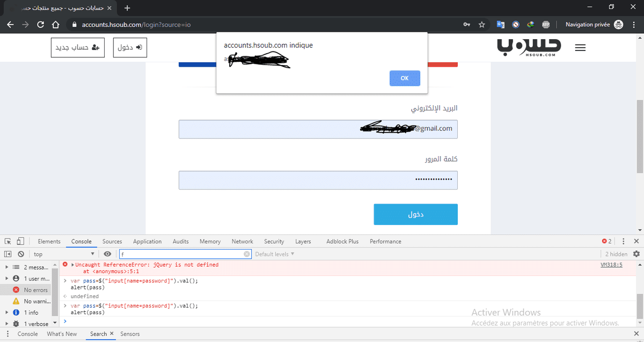644x342 pixels.
Task: Open the Default levels dropdown
Action: click(275, 254)
